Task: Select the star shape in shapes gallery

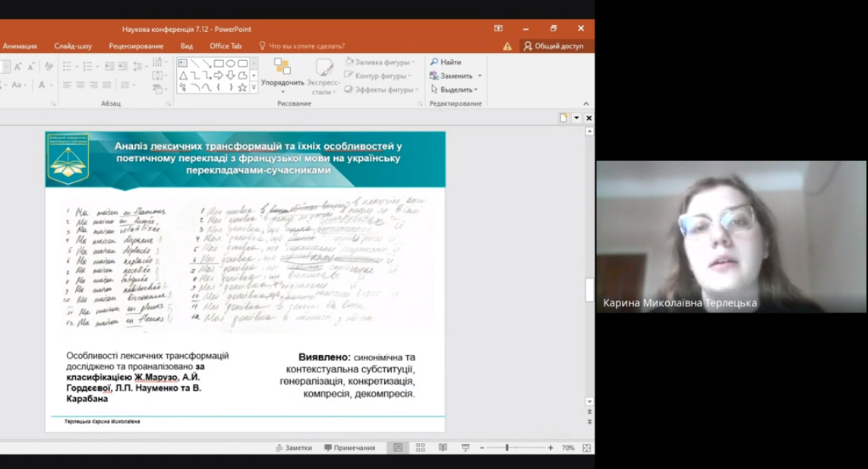Action: click(x=242, y=87)
